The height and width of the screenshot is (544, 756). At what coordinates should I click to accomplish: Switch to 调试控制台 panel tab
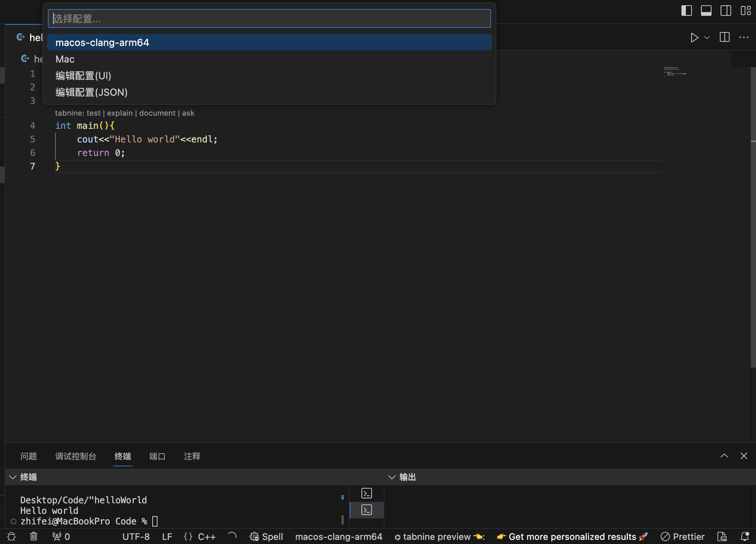pyautogui.click(x=76, y=456)
